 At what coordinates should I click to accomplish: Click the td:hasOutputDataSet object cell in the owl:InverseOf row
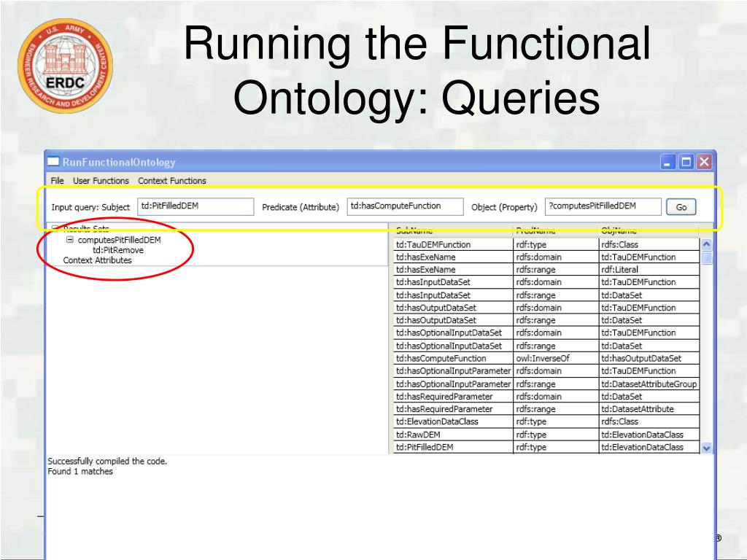[x=649, y=358]
